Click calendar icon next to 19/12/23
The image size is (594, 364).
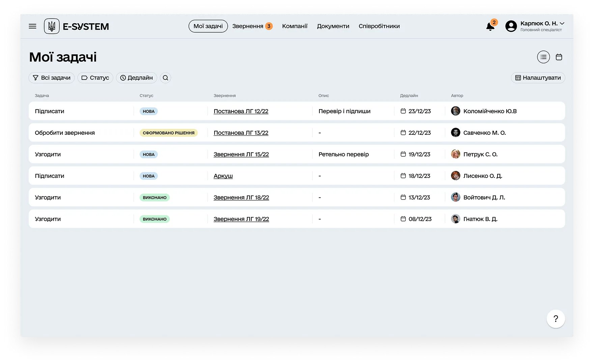403,154
